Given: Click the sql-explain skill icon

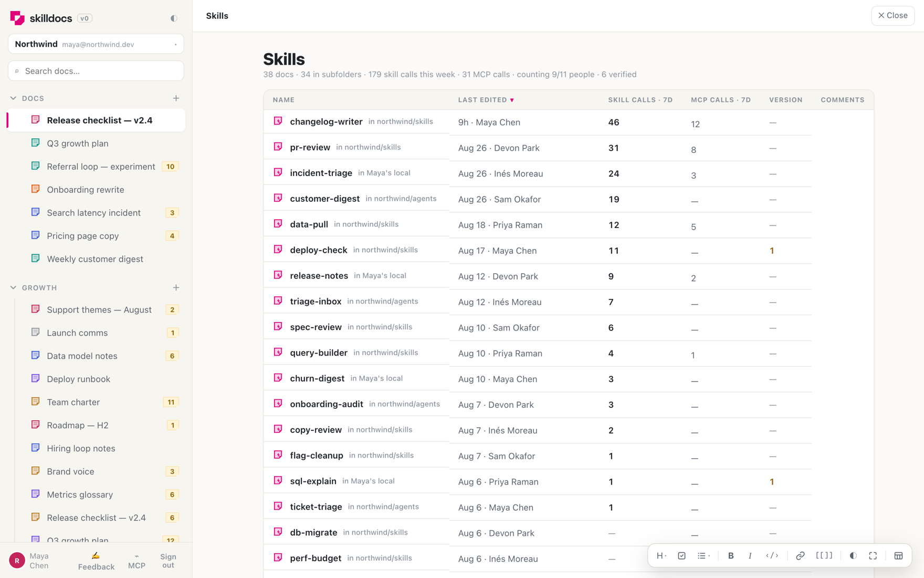Looking at the screenshot, I should 278,480.
